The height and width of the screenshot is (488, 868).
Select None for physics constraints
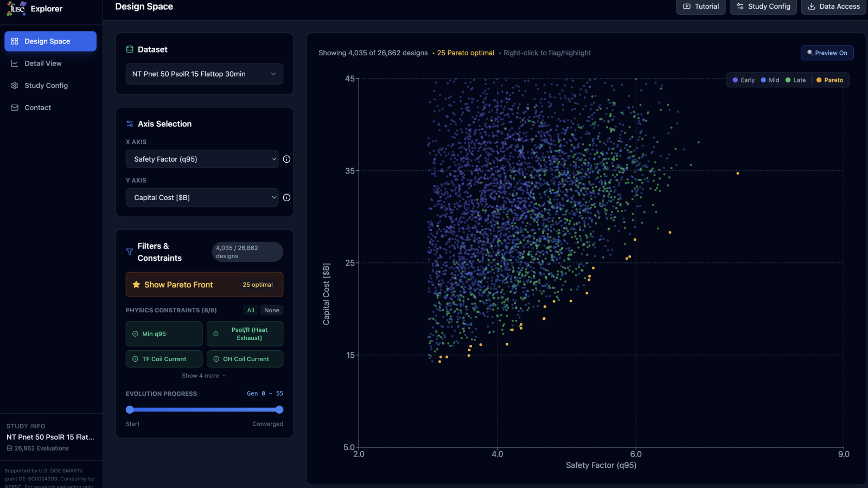271,311
